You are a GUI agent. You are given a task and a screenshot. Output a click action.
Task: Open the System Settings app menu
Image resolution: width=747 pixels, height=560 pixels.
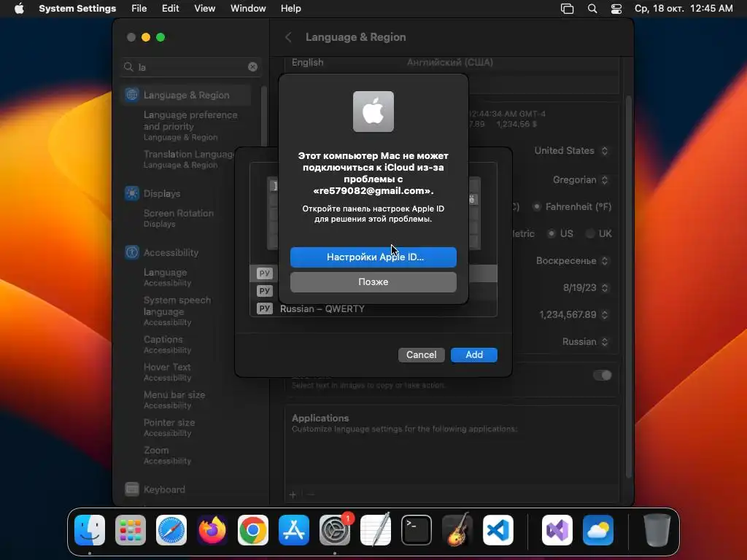point(77,9)
